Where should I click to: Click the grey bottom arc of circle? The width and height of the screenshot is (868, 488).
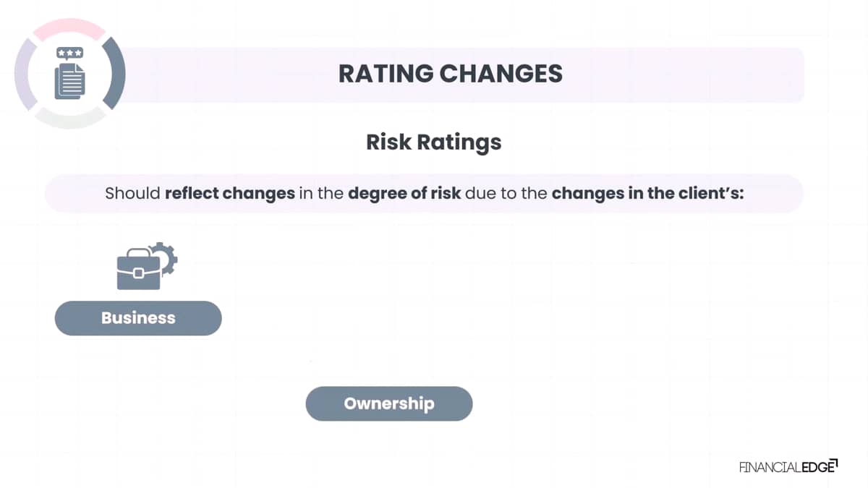(70, 119)
